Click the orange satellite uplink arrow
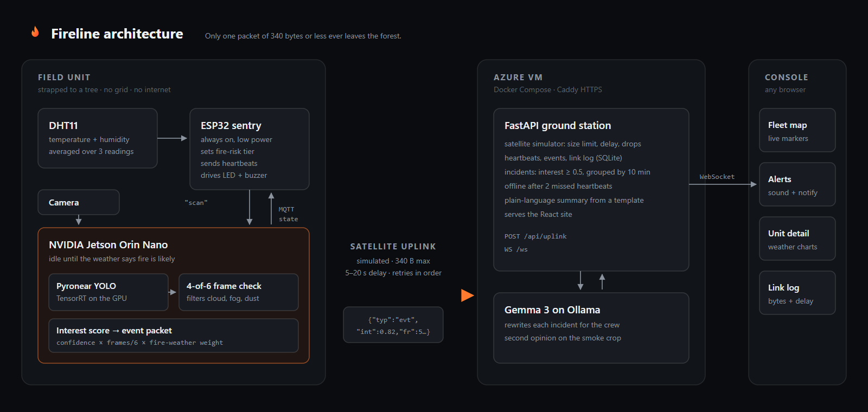 468,295
